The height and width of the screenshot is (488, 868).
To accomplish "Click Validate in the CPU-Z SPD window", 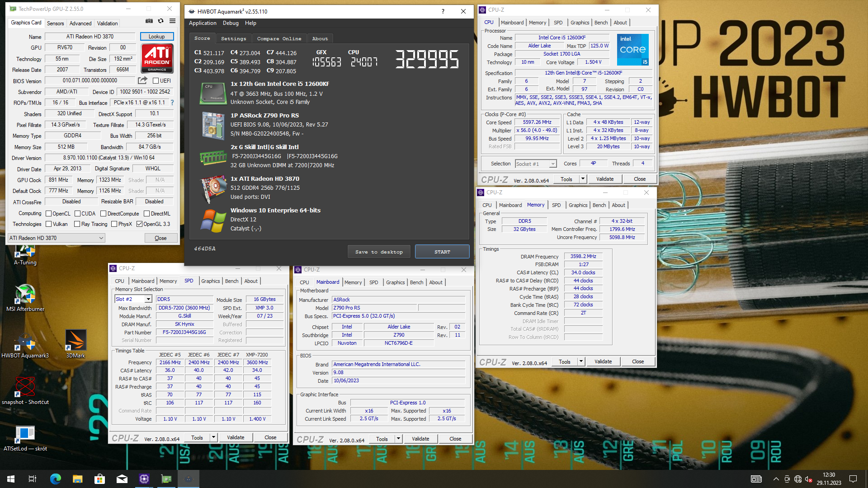I will [236, 437].
